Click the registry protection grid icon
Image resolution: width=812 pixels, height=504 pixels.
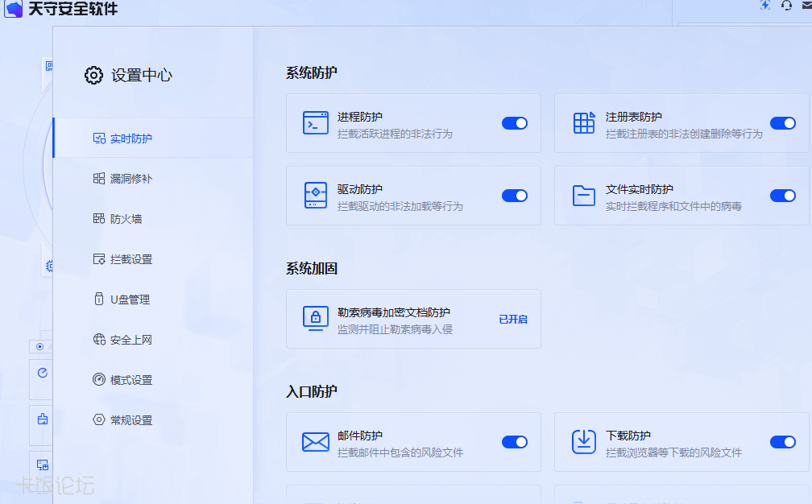coord(583,123)
